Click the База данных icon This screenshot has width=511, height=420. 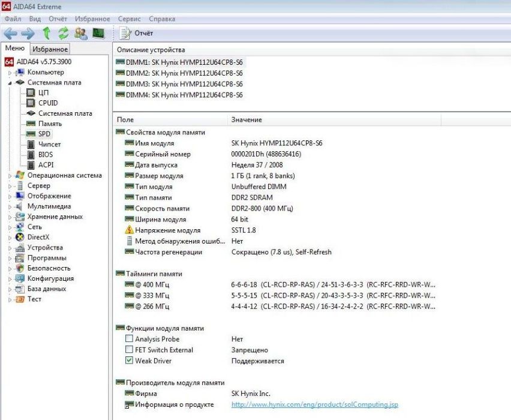point(20,289)
